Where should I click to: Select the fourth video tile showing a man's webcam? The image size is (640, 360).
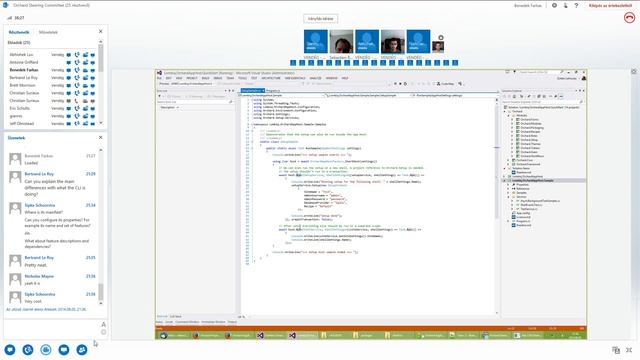pos(393,42)
